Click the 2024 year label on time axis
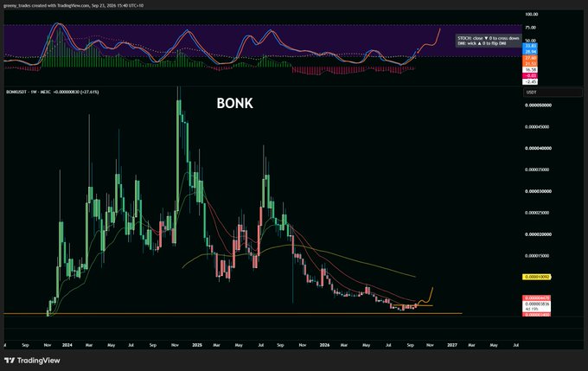The height and width of the screenshot is (371, 588). coord(67,345)
